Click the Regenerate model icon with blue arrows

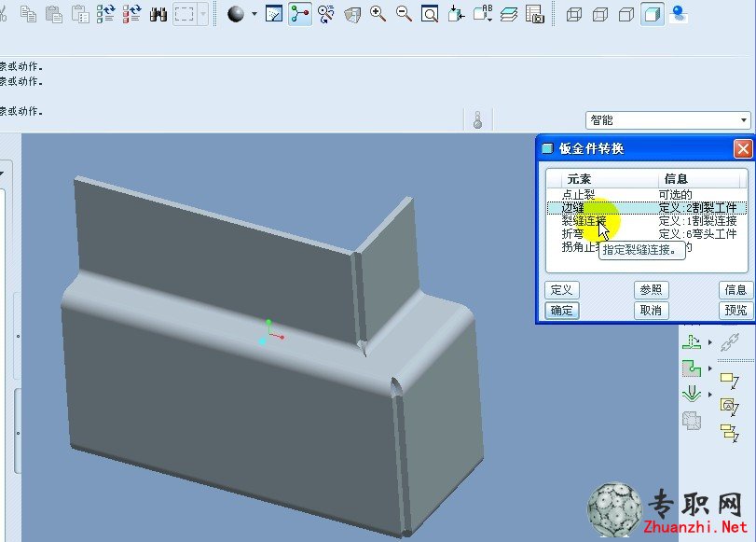coord(105,14)
